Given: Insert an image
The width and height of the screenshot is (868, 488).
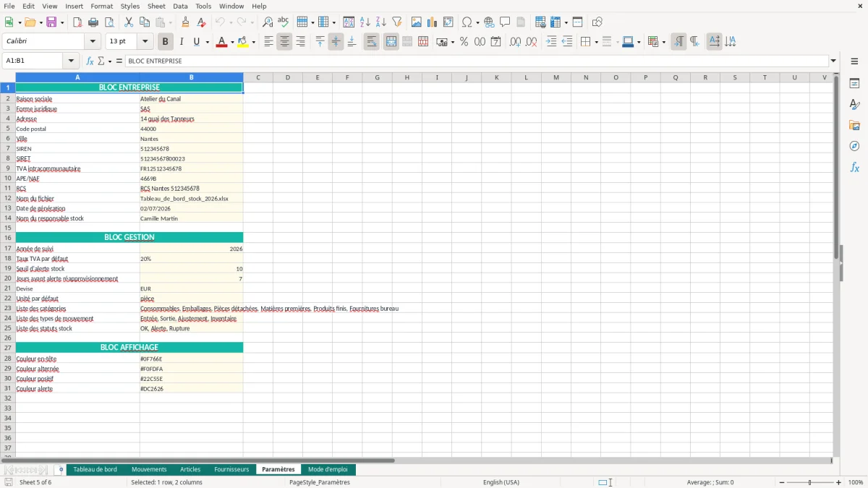Looking at the screenshot, I should point(417,22).
